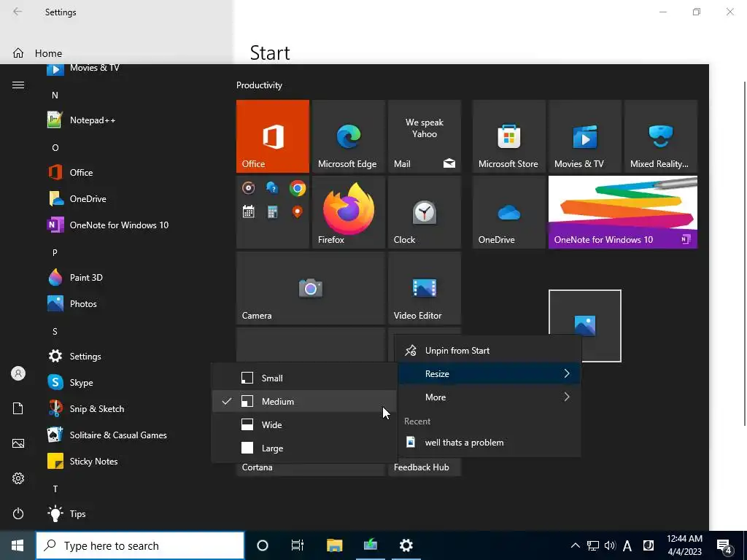Image resolution: width=747 pixels, height=560 pixels.
Task: Open recent file 'well thats a problem'
Action: (489, 443)
